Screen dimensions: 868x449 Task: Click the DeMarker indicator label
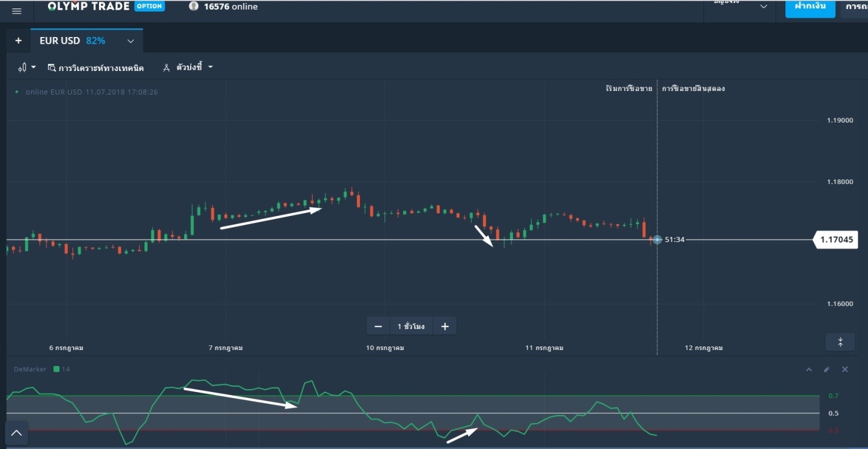[30, 369]
